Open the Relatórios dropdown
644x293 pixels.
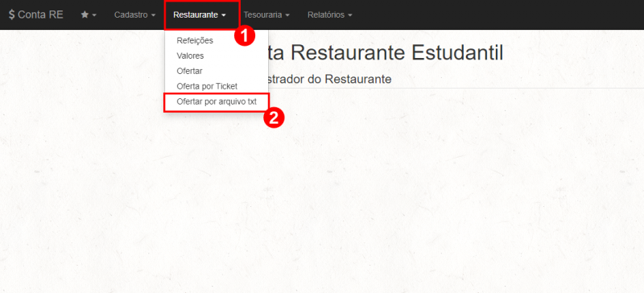click(330, 14)
